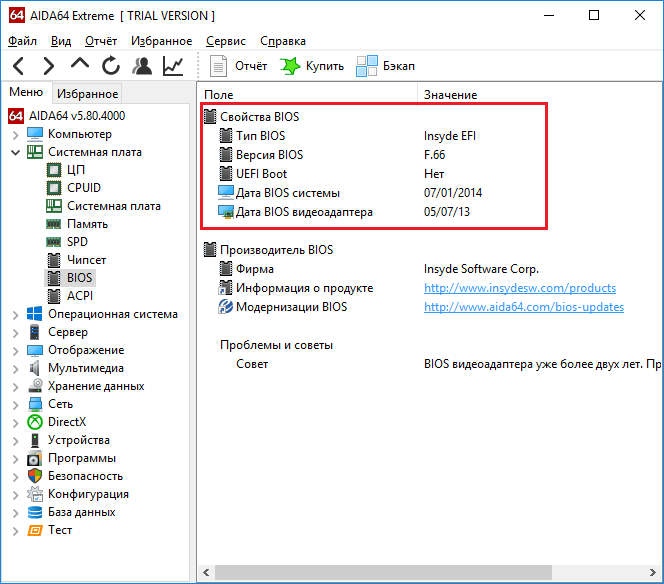
Task: Select the Системная плата child item icon
Action: point(54,206)
